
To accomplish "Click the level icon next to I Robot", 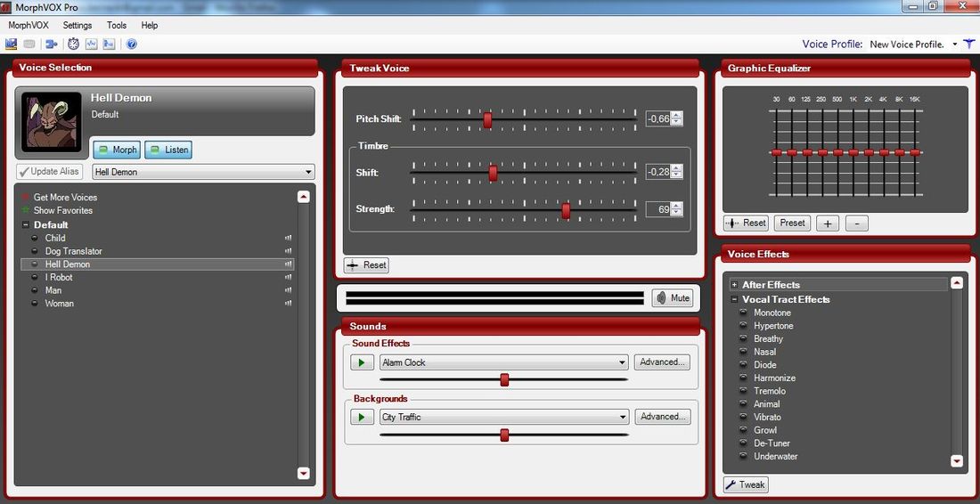I will [x=288, y=277].
